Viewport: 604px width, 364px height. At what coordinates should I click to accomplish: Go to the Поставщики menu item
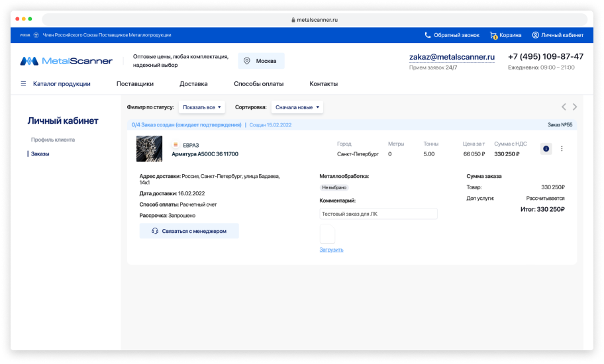135,84
